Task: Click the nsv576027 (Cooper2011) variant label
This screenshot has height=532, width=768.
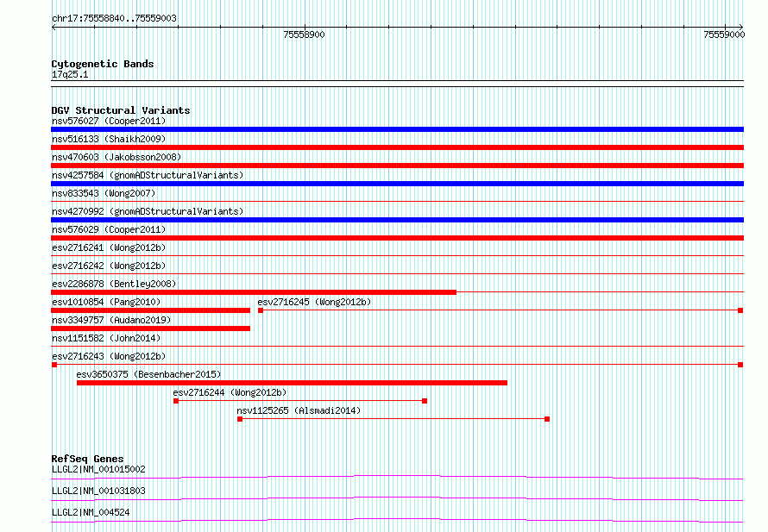Action: coord(109,121)
